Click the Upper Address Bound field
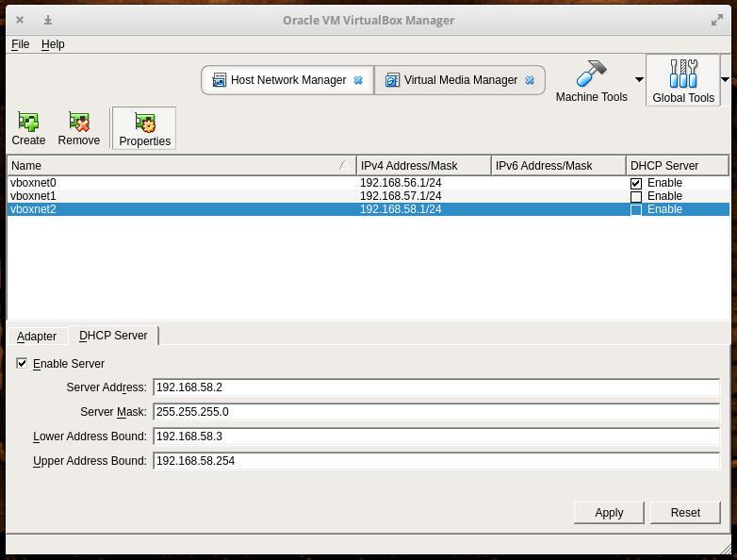 436,461
